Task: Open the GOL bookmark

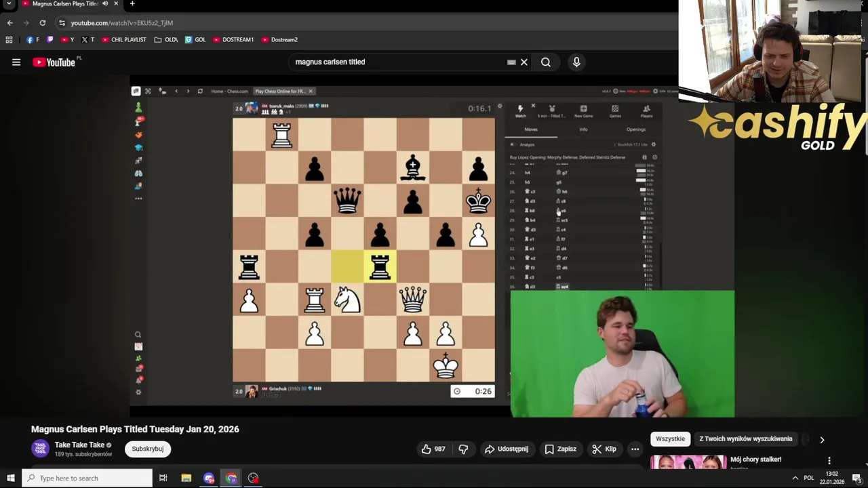Action: tap(195, 40)
